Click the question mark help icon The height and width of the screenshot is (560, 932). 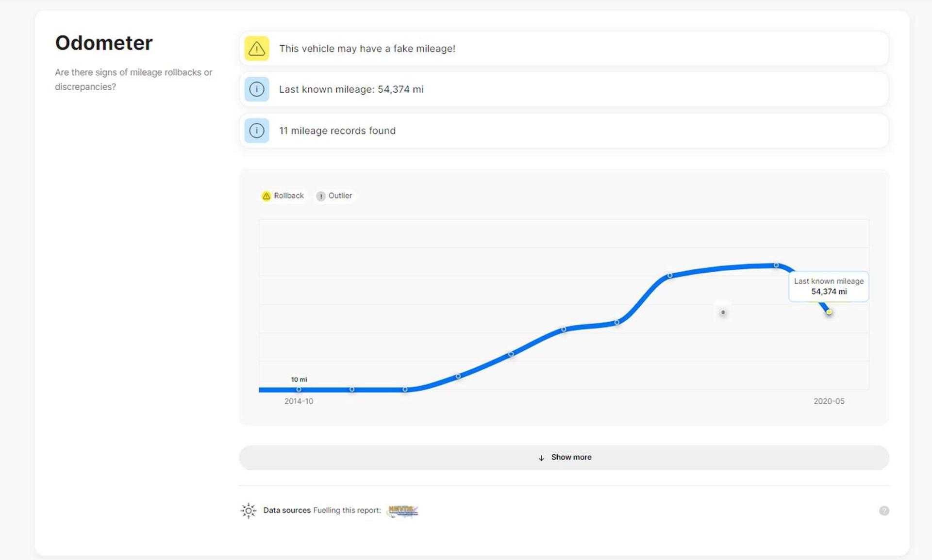(x=884, y=511)
